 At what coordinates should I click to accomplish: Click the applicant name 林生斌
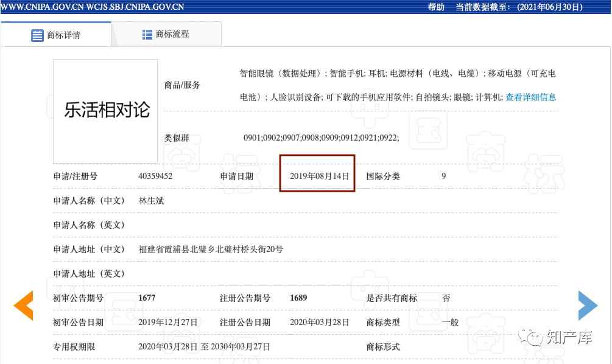pyautogui.click(x=151, y=201)
